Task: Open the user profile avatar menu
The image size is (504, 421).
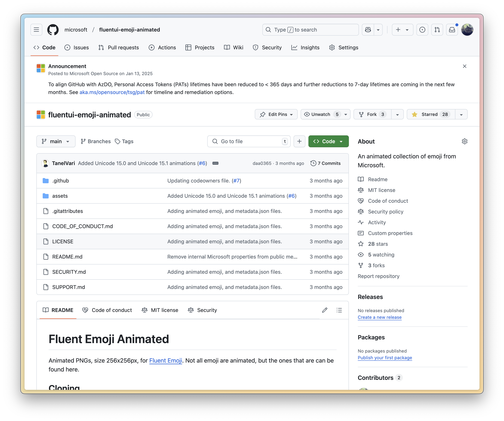Action: (x=467, y=30)
